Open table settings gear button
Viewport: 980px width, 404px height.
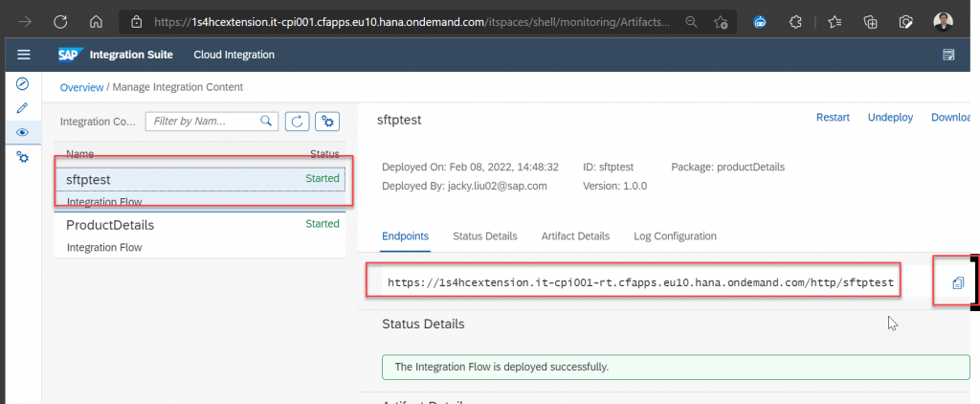click(x=327, y=122)
